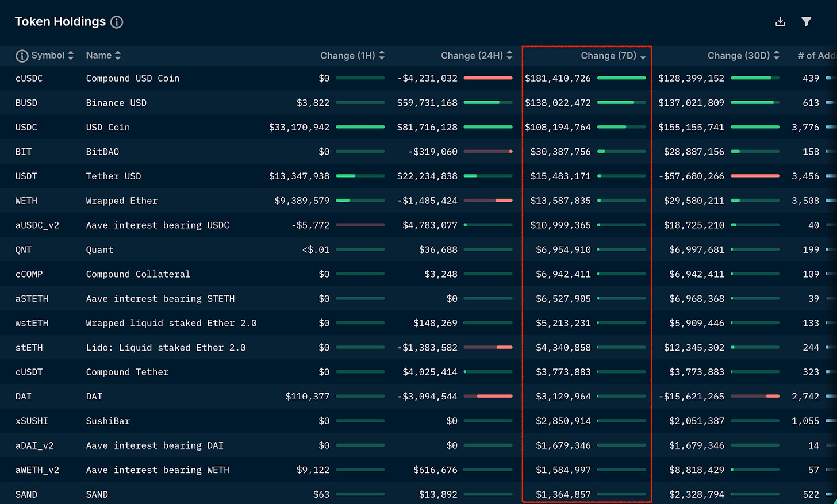837x504 pixels.
Task: Select the xSUSHI symbol
Action: 32,421
